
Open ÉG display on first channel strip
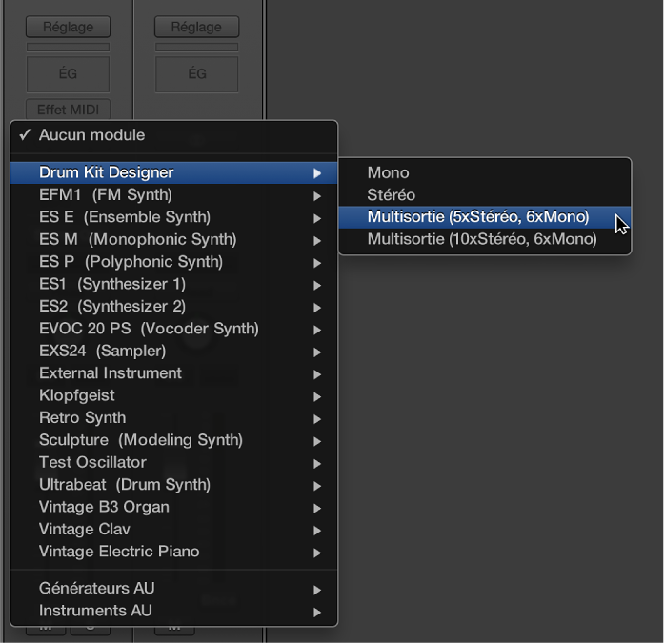click(x=69, y=74)
